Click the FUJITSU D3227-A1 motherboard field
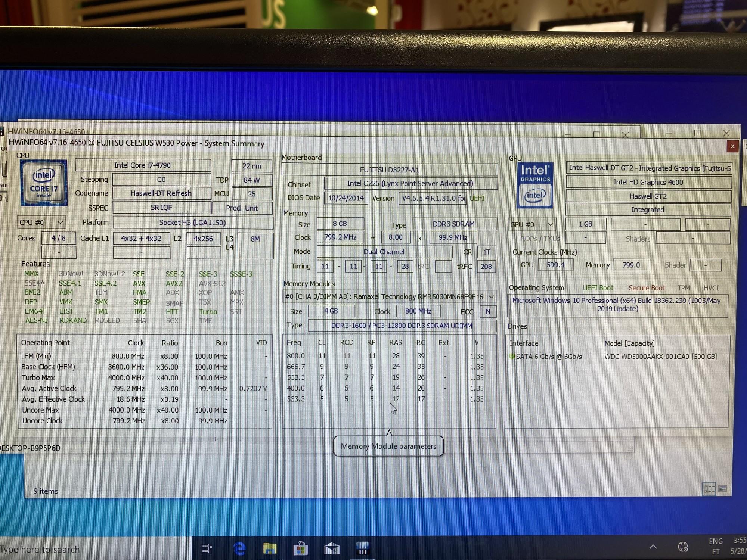Image resolution: width=747 pixels, height=560 pixels. pos(390,170)
